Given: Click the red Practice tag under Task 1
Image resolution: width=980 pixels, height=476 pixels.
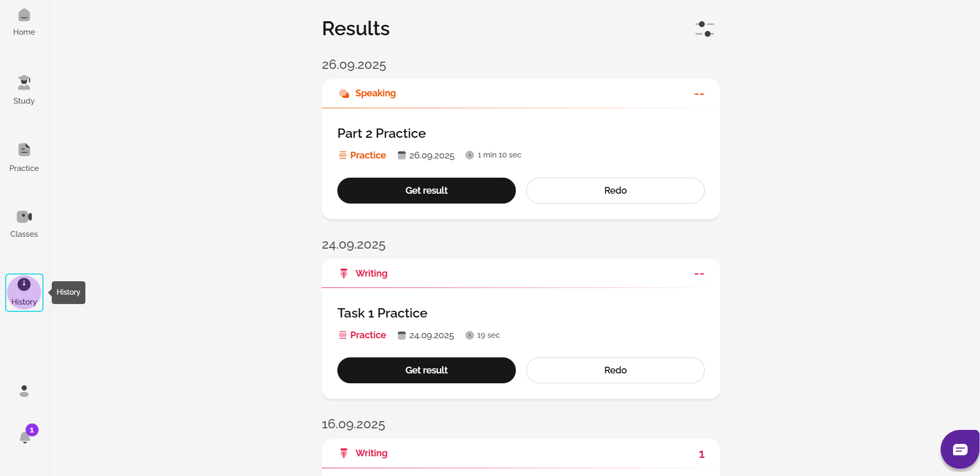Looking at the screenshot, I should pyautogui.click(x=367, y=335).
